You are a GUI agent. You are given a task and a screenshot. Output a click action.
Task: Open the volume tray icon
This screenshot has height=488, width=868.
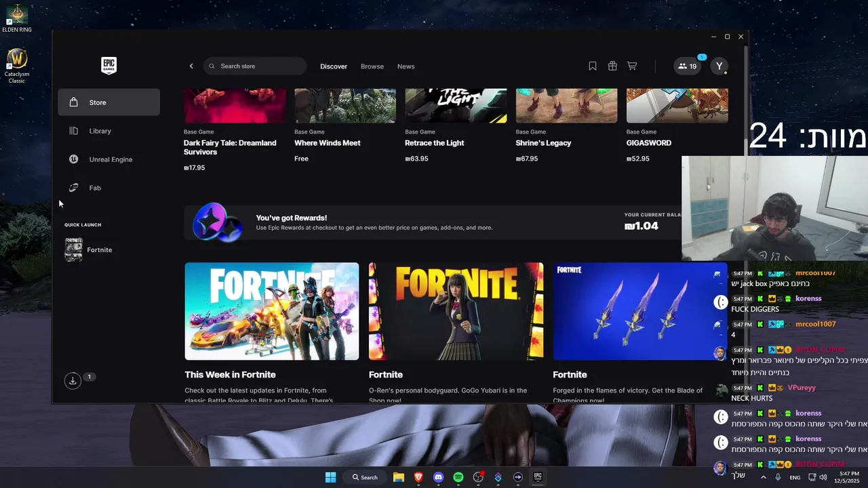[823, 477]
